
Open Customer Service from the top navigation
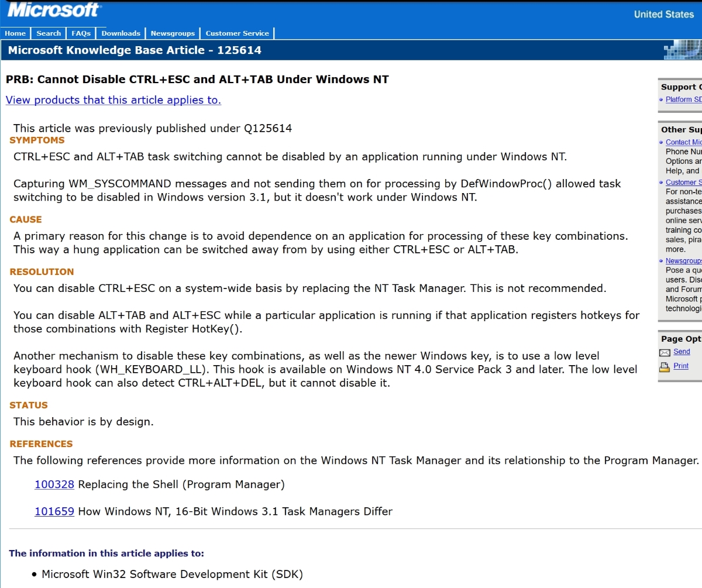click(x=236, y=33)
